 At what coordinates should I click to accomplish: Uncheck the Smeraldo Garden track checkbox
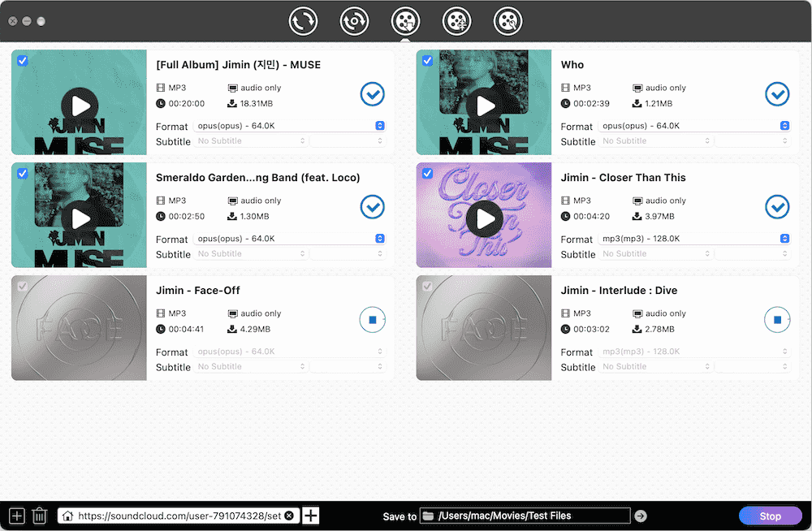coord(22,173)
